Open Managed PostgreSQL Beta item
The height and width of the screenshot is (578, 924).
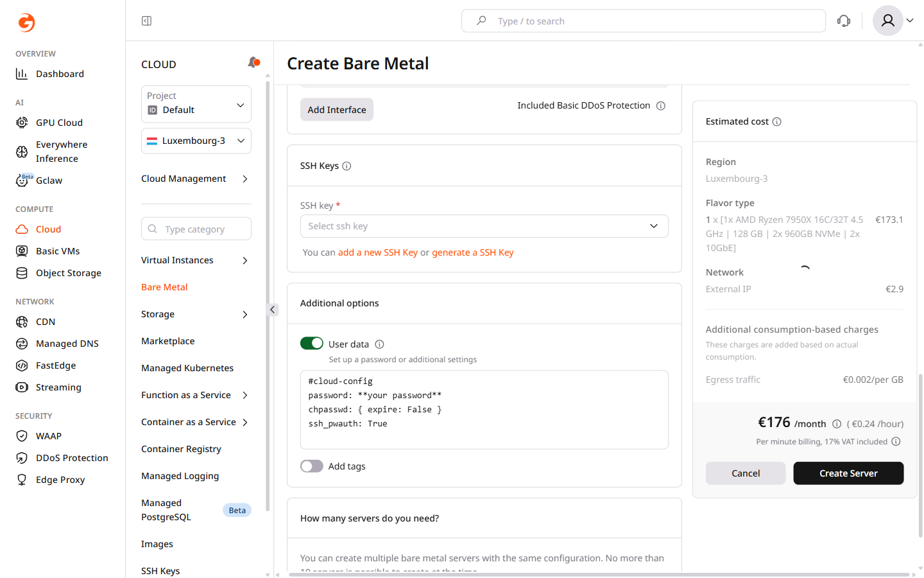[x=196, y=510]
